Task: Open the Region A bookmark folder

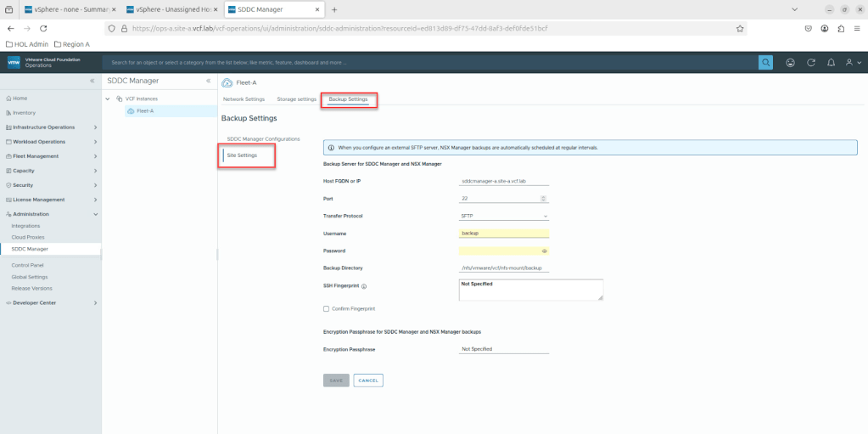Action: pyautogui.click(x=72, y=44)
